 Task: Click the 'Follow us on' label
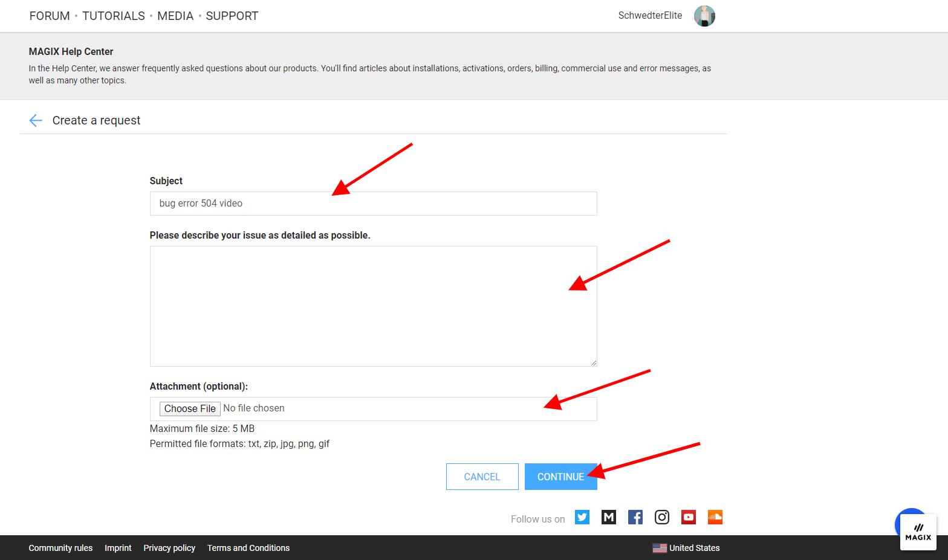(537, 519)
